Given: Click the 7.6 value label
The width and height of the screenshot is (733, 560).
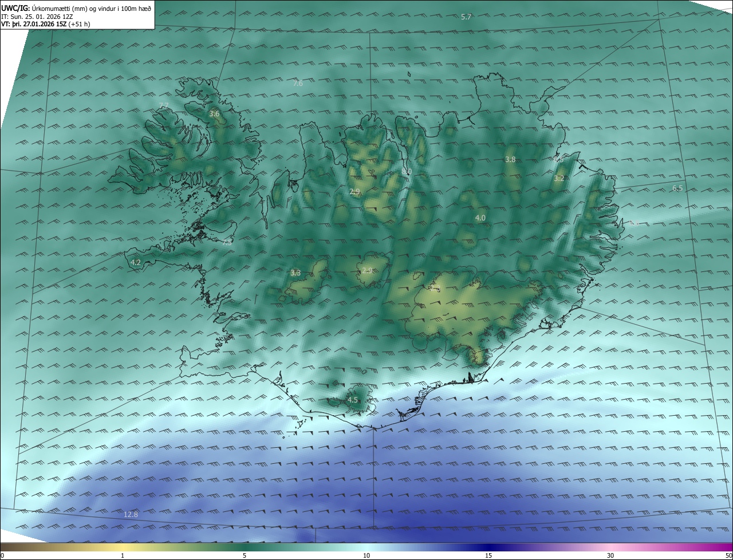Looking at the screenshot, I should coord(298,84).
